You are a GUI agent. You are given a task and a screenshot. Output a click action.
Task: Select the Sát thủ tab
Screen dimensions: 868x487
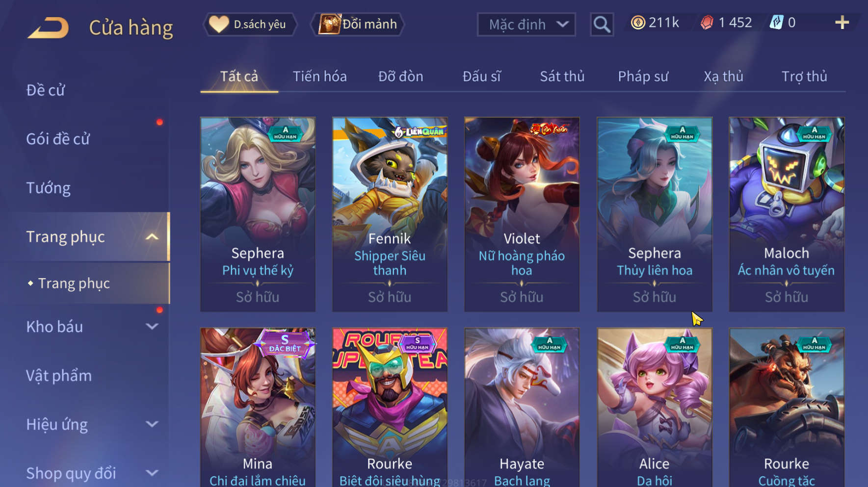562,77
